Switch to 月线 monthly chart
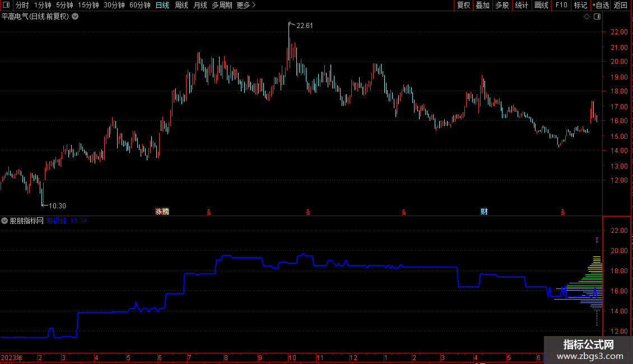This screenshot has width=633, height=364. (200, 5)
